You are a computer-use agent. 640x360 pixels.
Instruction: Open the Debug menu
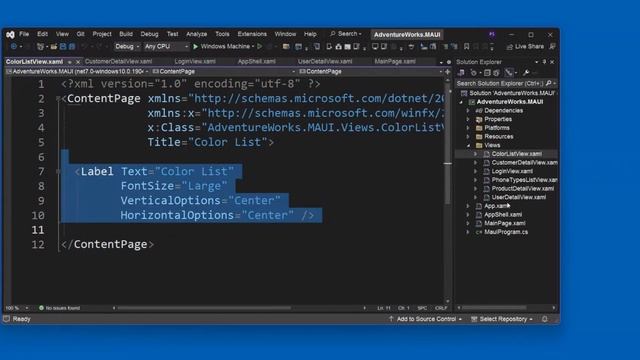(x=149, y=34)
